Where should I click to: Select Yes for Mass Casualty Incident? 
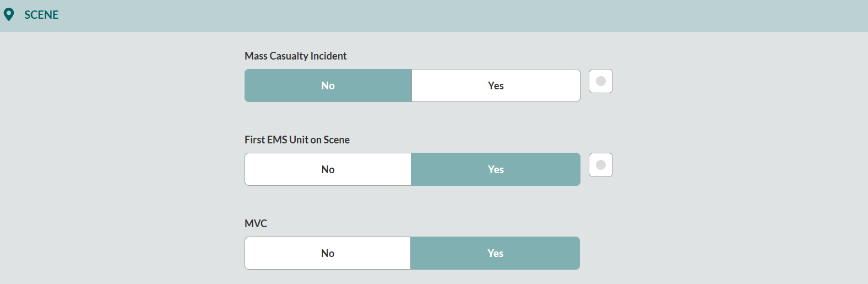pyautogui.click(x=496, y=85)
